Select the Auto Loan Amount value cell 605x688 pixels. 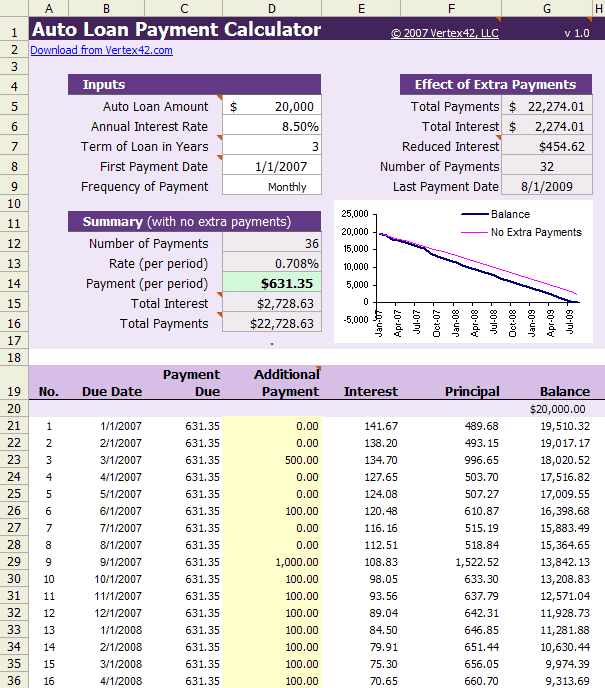coord(271,106)
